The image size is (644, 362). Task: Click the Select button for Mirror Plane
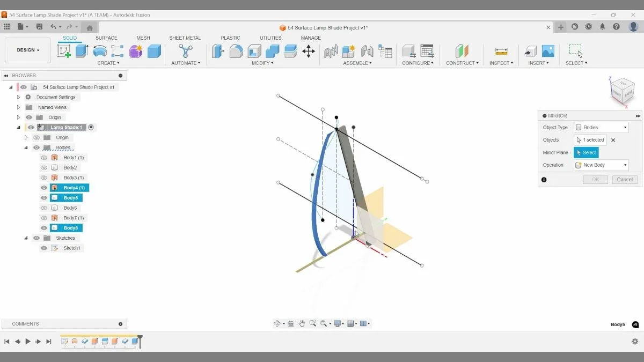[x=586, y=152]
